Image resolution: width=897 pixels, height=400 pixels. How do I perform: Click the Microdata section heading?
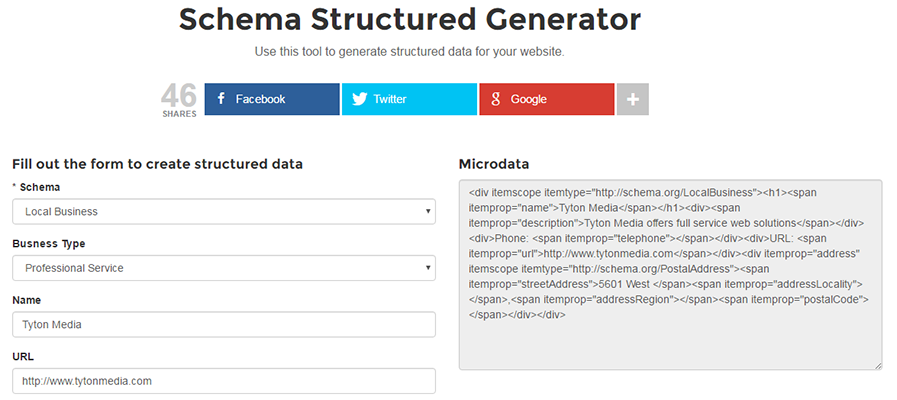494,163
